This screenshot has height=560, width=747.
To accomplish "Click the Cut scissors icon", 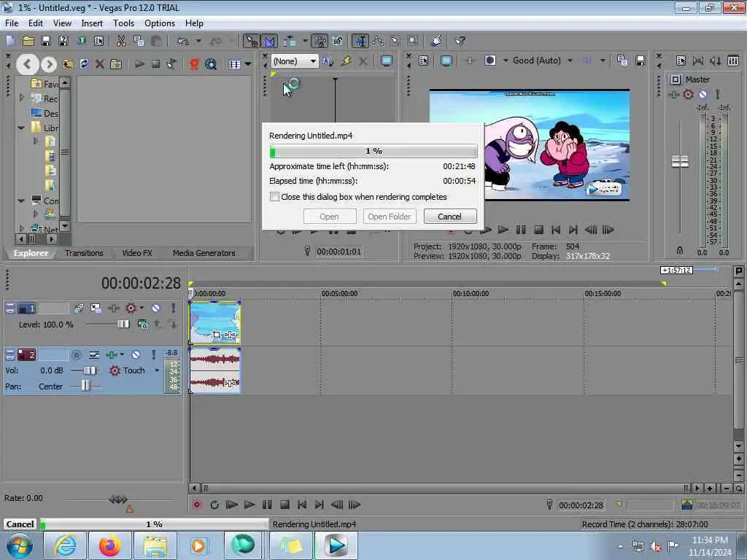I will click(121, 41).
